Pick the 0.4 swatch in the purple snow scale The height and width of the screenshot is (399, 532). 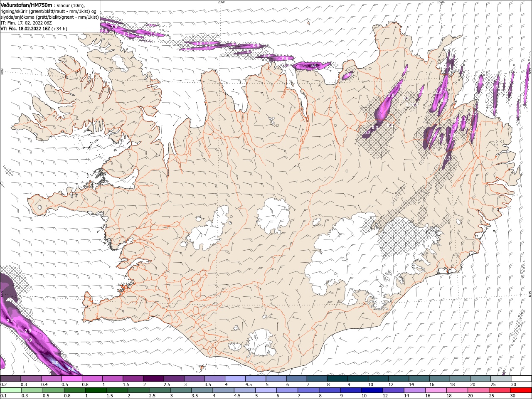[x=51, y=379]
